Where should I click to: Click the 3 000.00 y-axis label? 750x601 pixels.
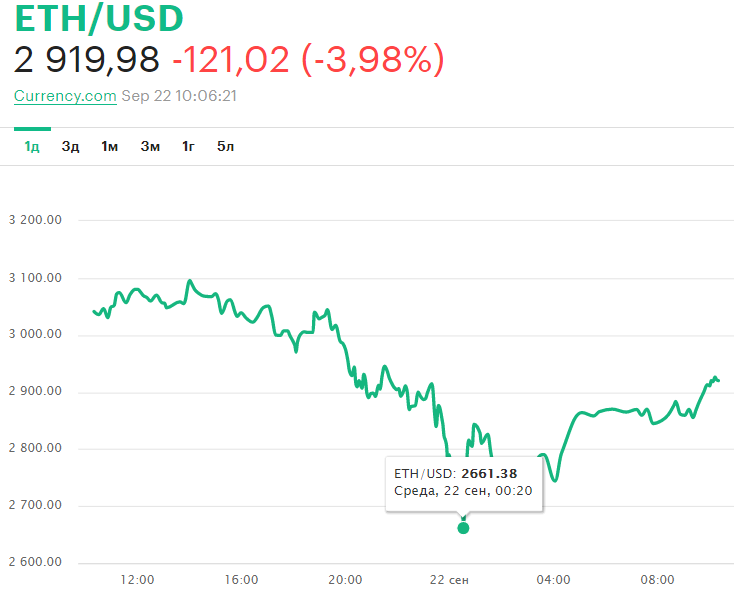point(36,335)
